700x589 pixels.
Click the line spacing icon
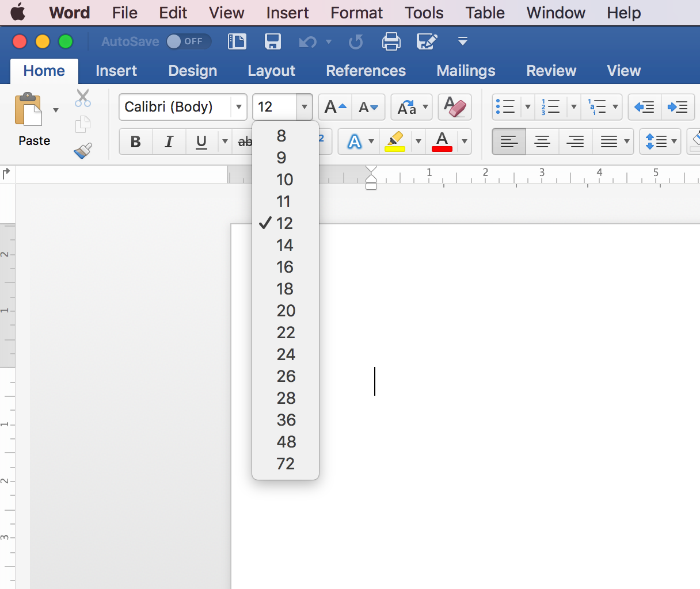pos(656,141)
